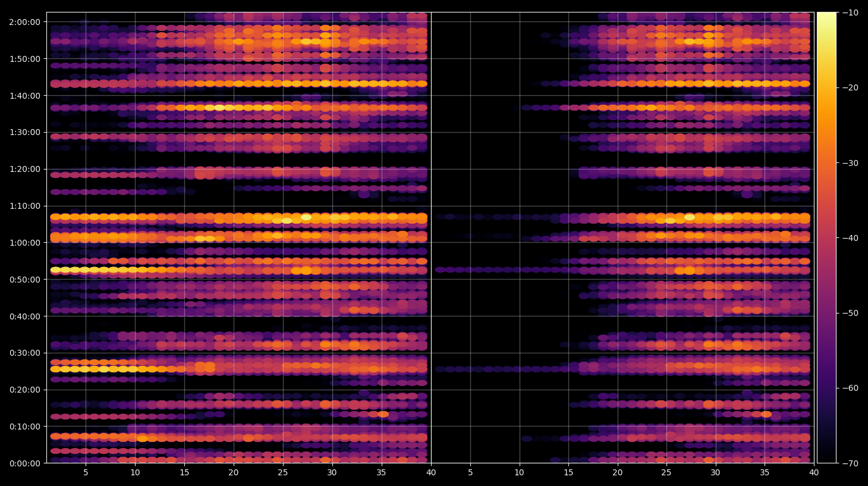The image size is (868, 486).
Task: Pick the colorbar label "−30"
Action: (850, 163)
